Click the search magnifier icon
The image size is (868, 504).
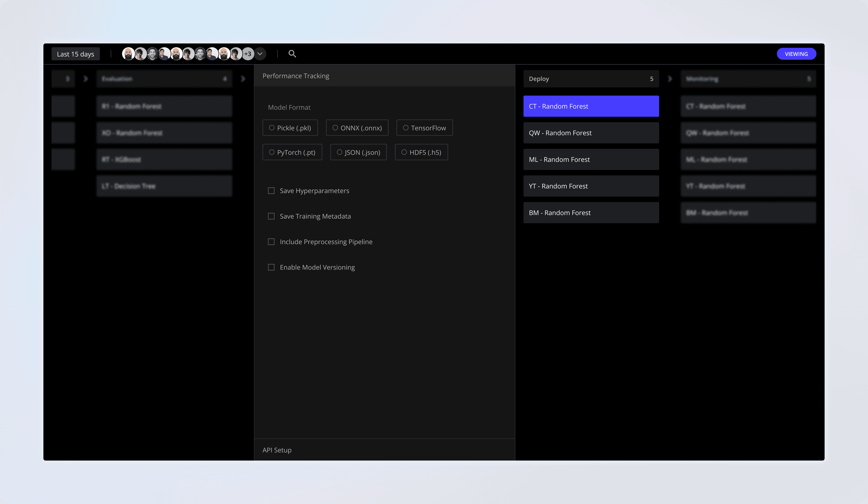point(292,54)
